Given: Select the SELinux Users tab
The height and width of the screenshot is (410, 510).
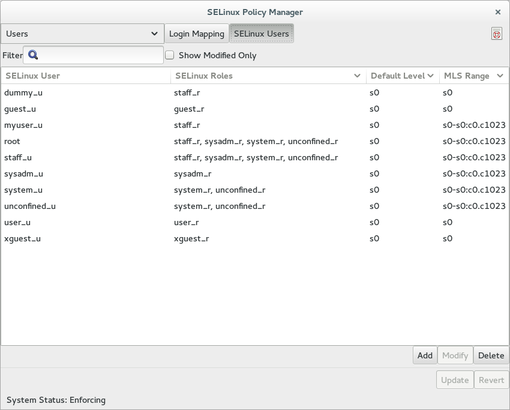Looking at the screenshot, I should (261, 34).
